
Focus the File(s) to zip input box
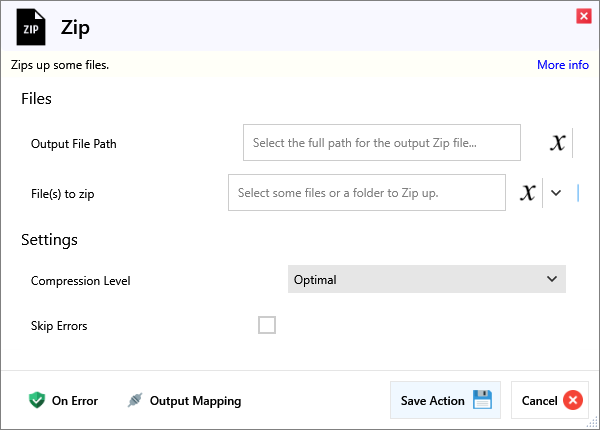pyautogui.click(x=366, y=193)
